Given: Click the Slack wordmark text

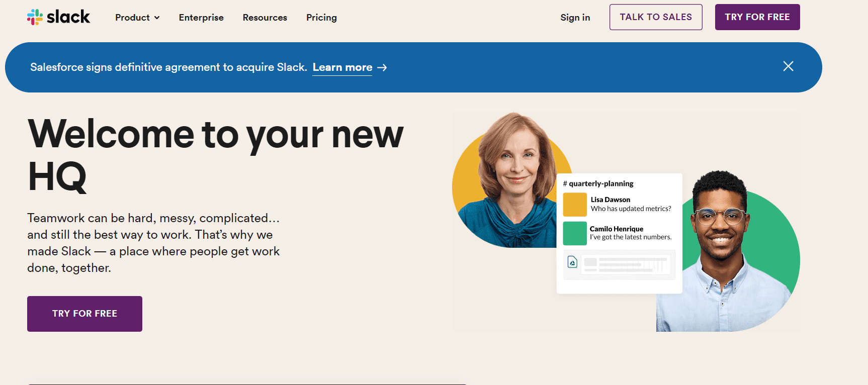Looking at the screenshot, I should pos(68,17).
